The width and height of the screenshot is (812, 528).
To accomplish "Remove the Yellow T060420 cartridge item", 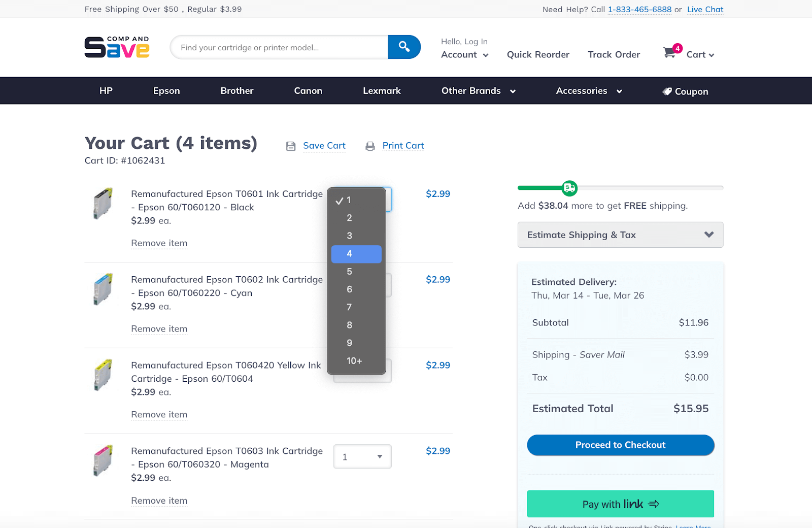I will point(159,415).
